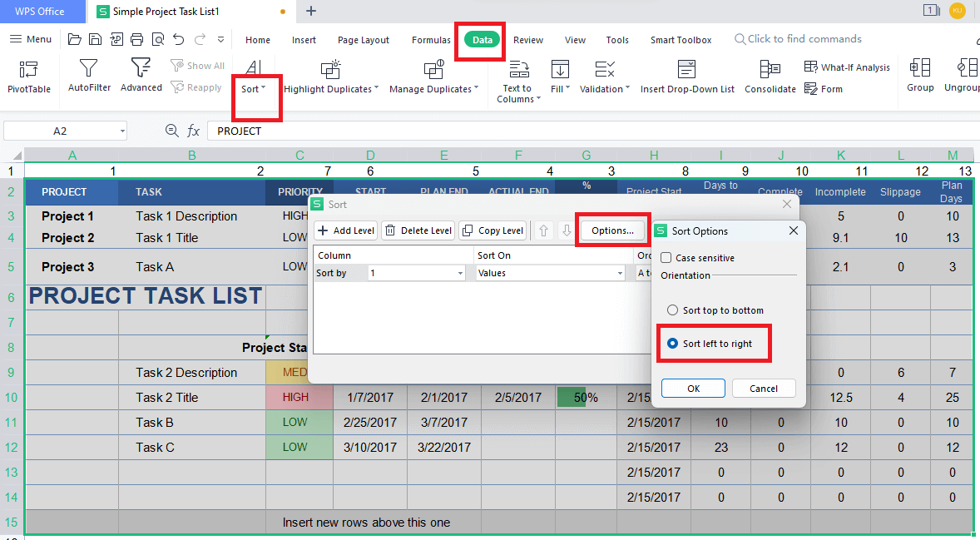Click the Name Box showing A2
This screenshot has width=980, height=540.
click(x=60, y=131)
